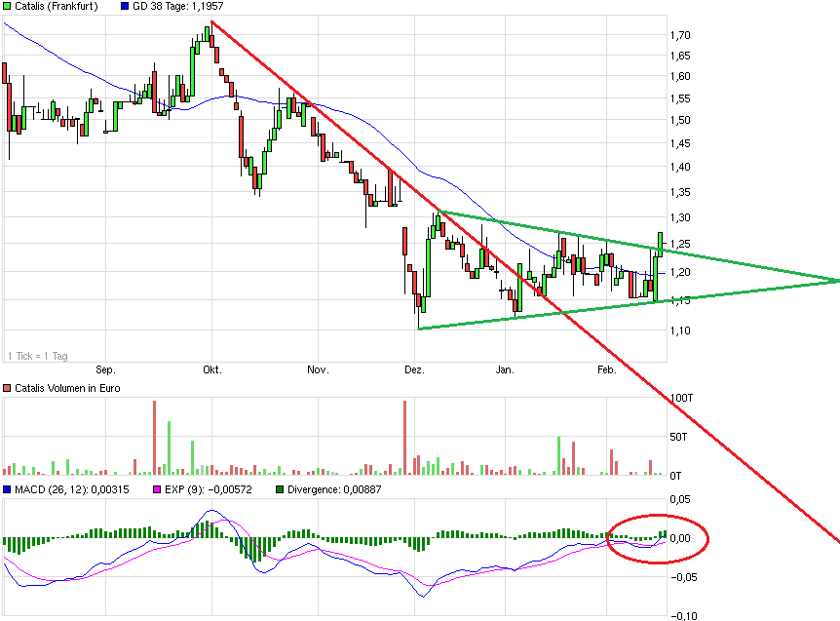Click the 1,65 price axis value
Viewport: 840px width, 621px height.
click(680, 56)
